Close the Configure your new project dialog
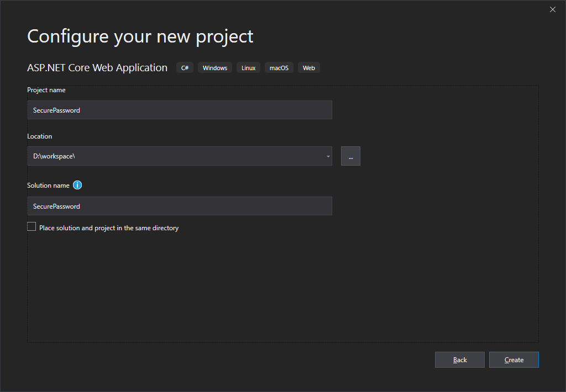 click(552, 9)
